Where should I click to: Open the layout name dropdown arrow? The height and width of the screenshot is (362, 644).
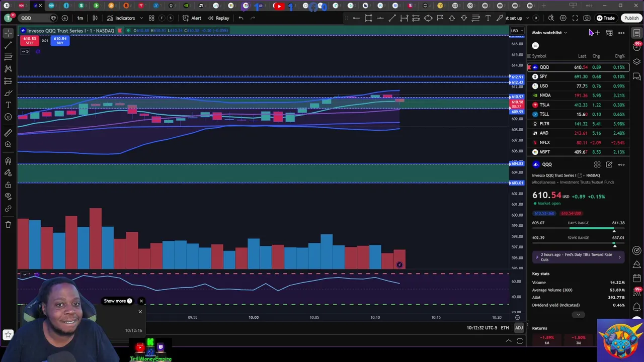tap(528, 18)
